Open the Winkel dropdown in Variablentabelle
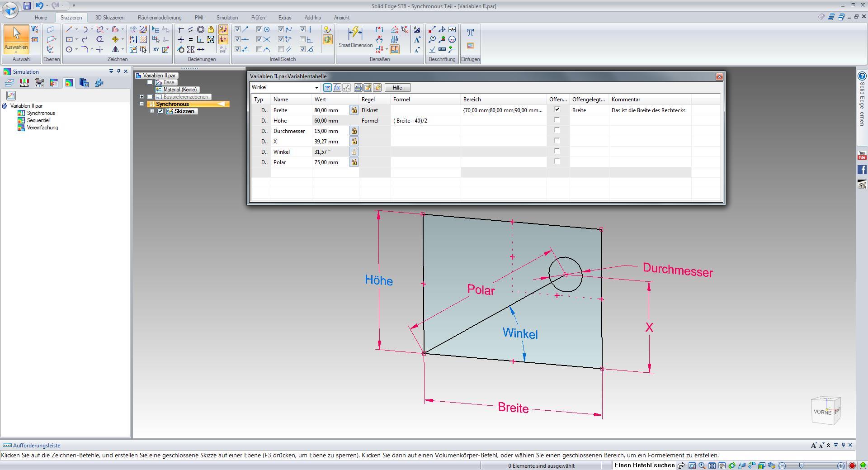Image resolution: width=868 pixels, height=470 pixels. 316,87
